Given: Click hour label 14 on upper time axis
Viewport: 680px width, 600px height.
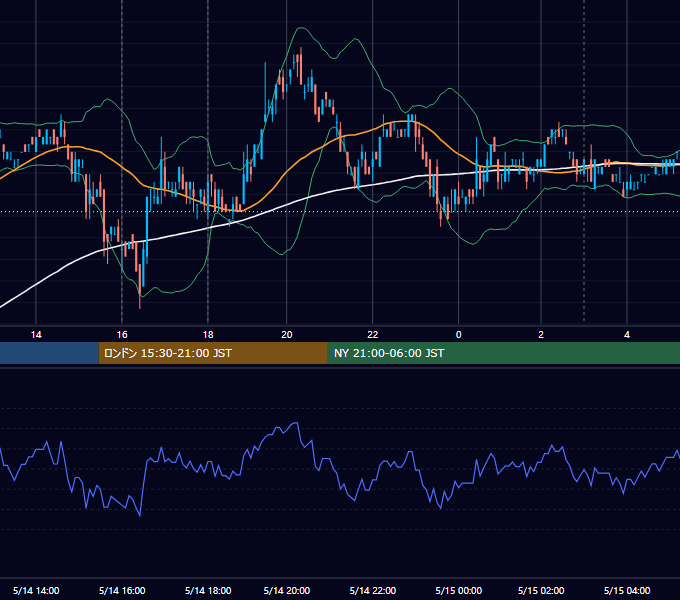Looking at the screenshot, I should 36,335.
